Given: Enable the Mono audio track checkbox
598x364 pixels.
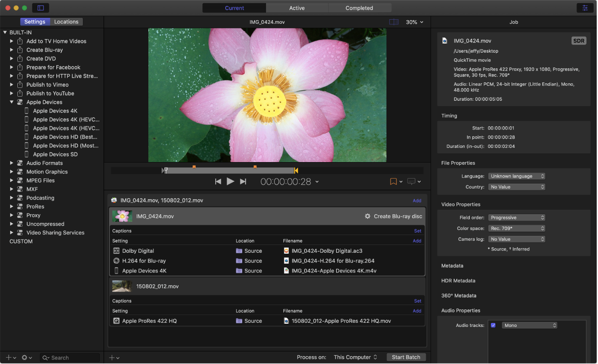Looking at the screenshot, I should [493, 326].
